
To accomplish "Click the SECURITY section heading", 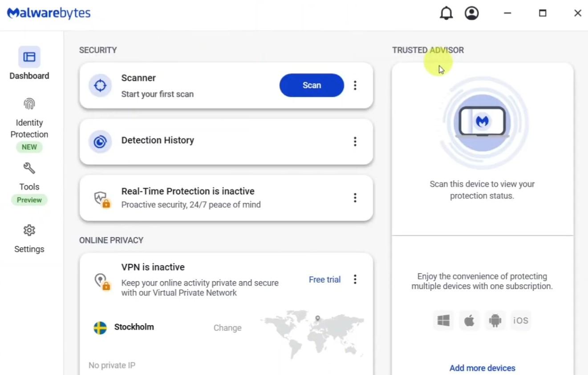I will [98, 50].
